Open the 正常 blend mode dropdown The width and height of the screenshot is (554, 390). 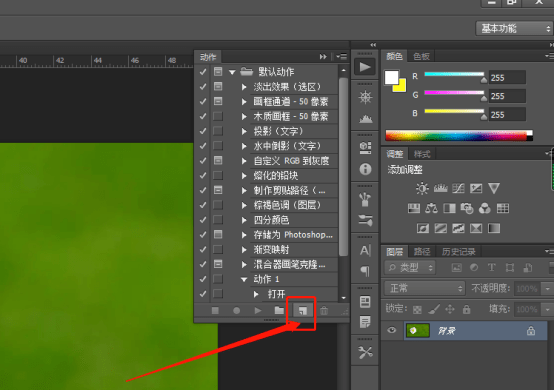click(x=425, y=288)
